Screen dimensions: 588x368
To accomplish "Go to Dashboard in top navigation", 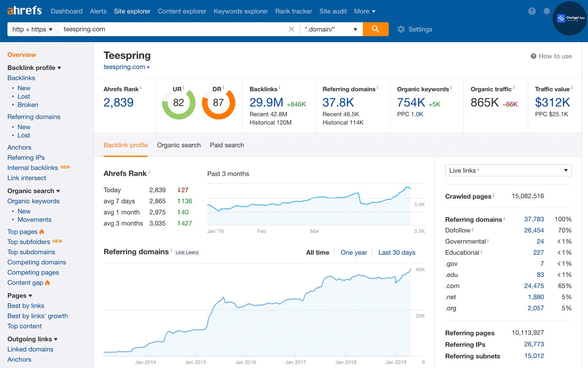I will 67,11.
